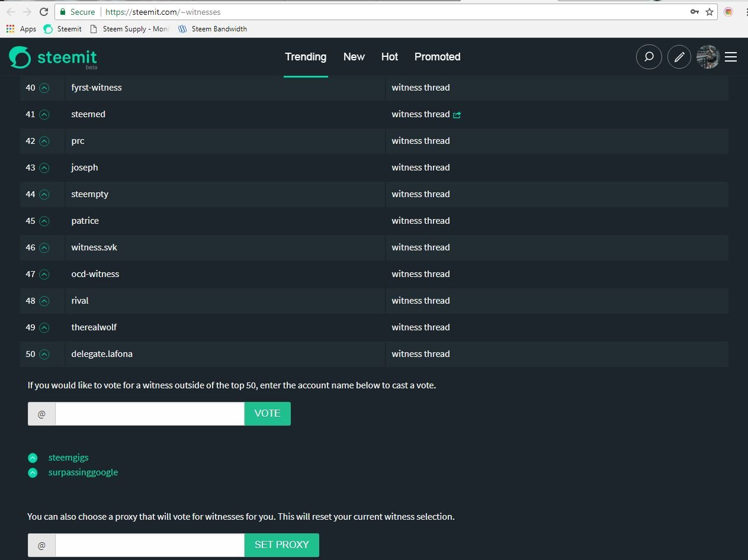Open steemgigs voted witness link
The width and height of the screenshot is (748, 560).
click(68, 458)
